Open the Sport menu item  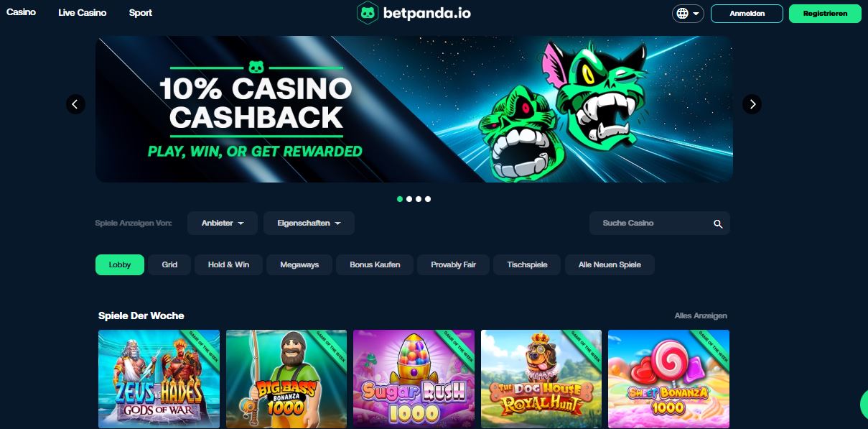(141, 13)
